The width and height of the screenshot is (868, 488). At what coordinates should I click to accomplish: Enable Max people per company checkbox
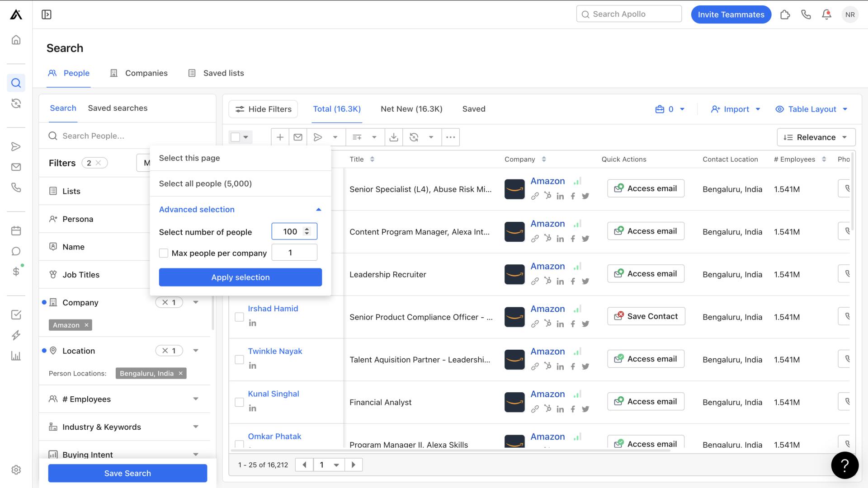164,253
